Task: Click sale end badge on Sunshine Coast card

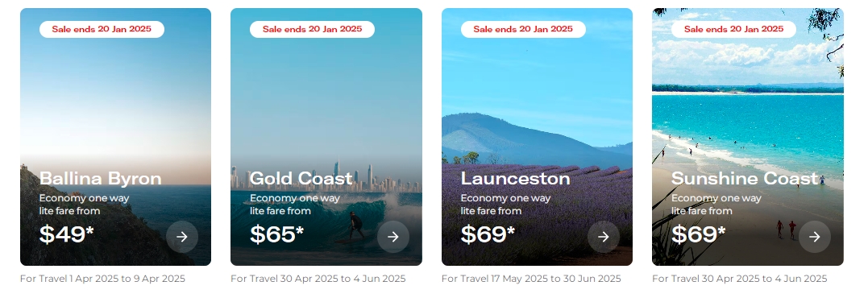Action: (x=734, y=29)
